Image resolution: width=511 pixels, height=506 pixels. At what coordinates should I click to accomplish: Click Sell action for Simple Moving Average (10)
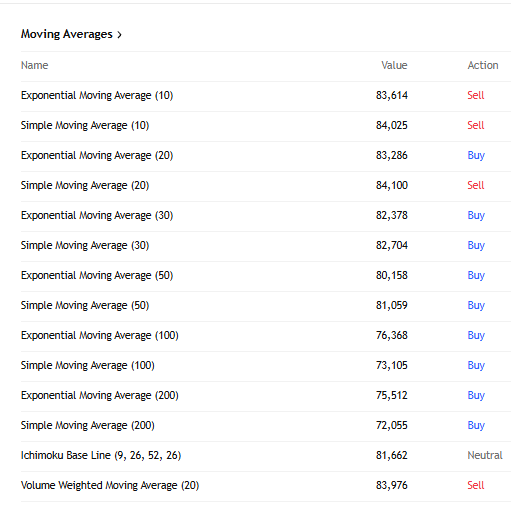[476, 125]
